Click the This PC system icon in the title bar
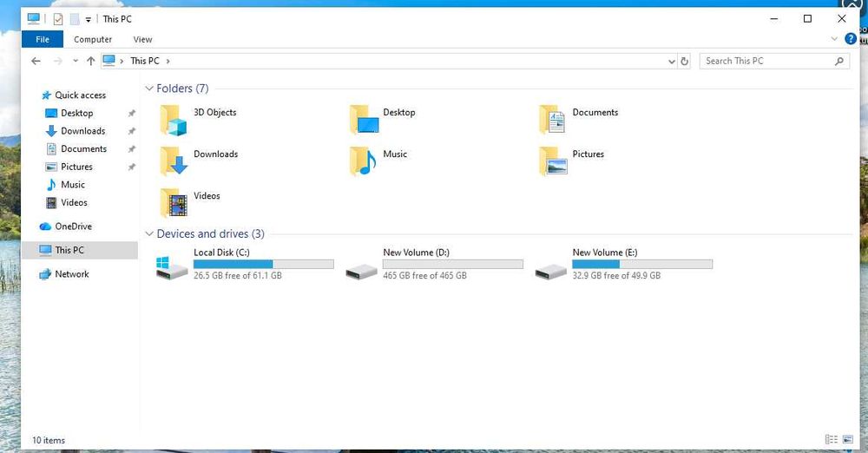The width and height of the screenshot is (868, 453). click(34, 19)
